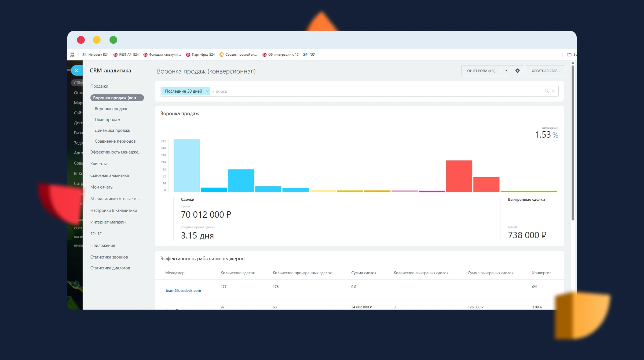Close the CRM analytics slider panel
Screen dimensions: 644x360
(76, 70)
